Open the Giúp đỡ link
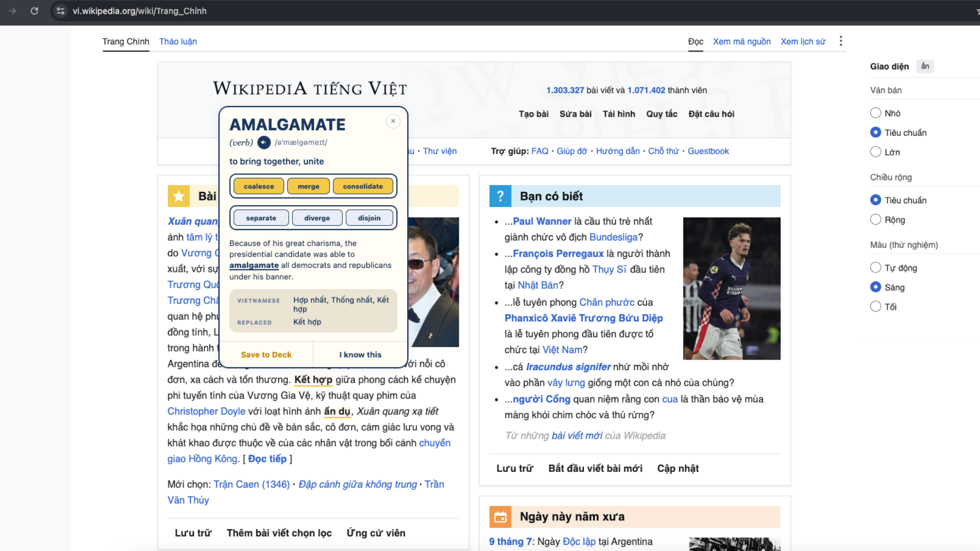The height and width of the screenshot is (551, 980). click(572, 151)
